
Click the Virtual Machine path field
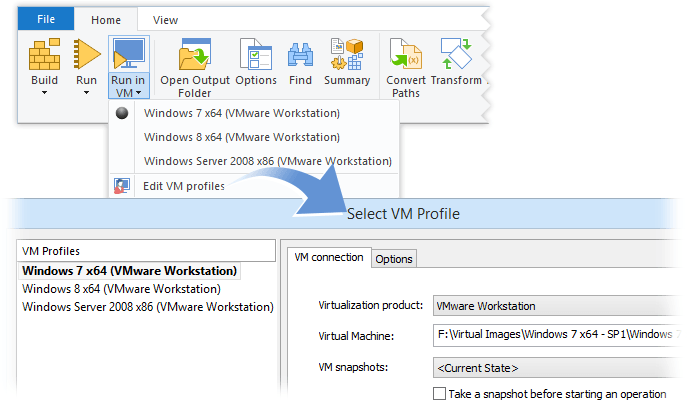[556, 335]
